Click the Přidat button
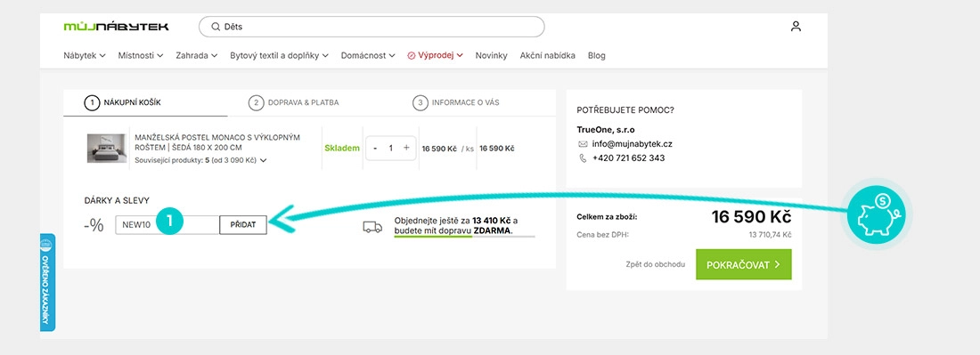This screenshot has width=980, height=355. tap(243, 225)
